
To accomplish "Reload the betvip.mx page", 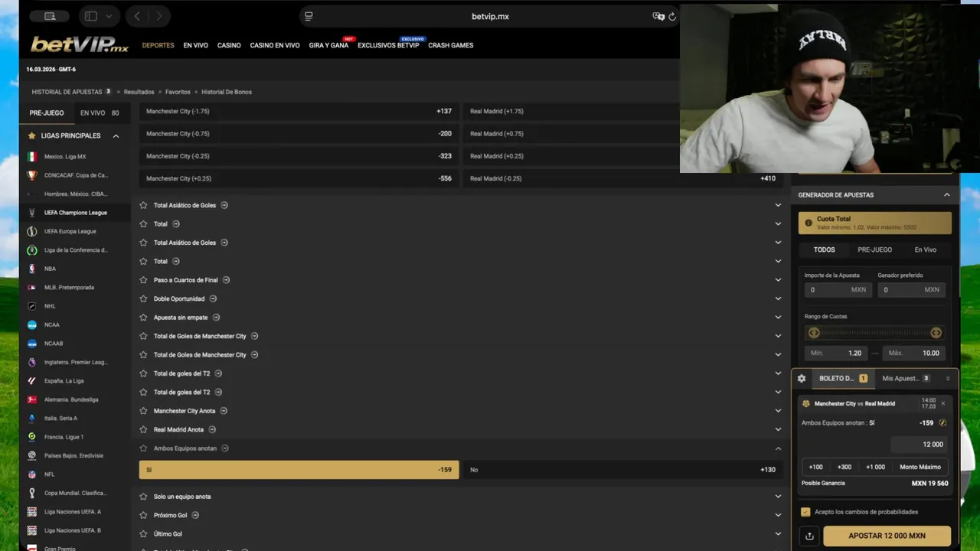I will (672, 16).
